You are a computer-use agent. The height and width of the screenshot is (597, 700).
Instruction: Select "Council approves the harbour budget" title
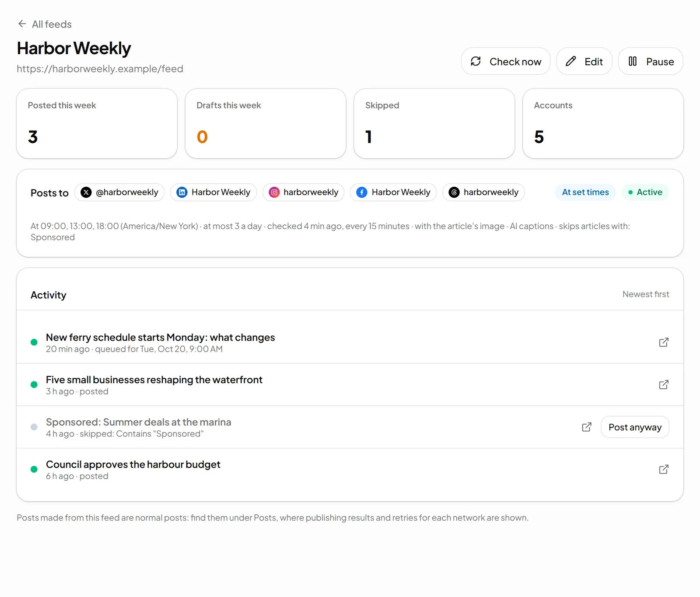[x=133, y=464]
